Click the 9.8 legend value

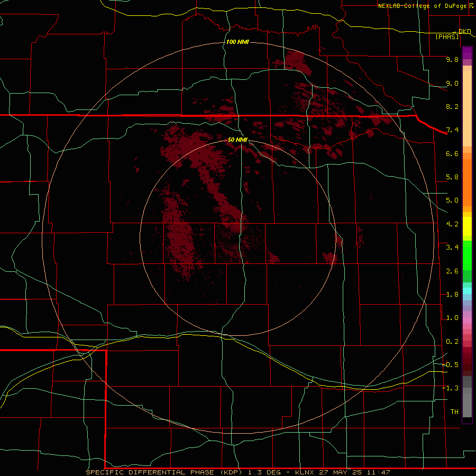click(452, 59)
